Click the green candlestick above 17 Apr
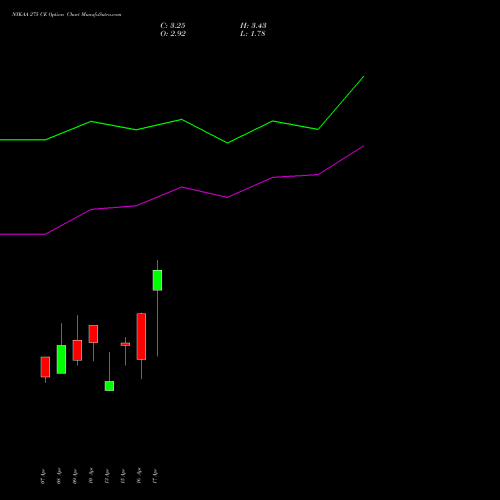Viewport: 500px width, 500px height. click(157, 280)
